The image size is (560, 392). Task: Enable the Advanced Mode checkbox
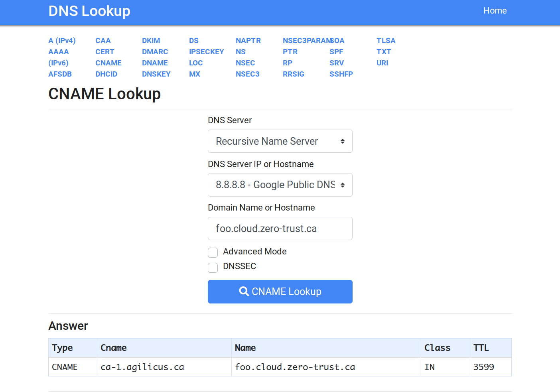click(213, 252)
